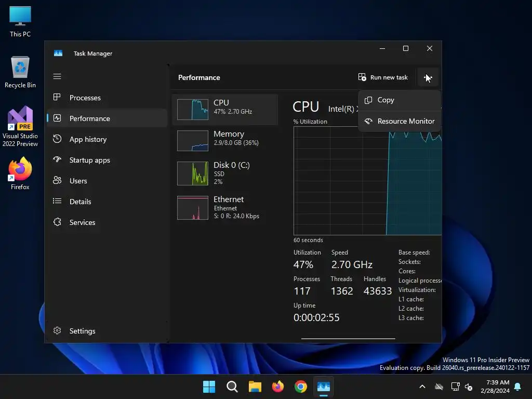Click Run new task button
532x399 pixels.
(383, 77)
